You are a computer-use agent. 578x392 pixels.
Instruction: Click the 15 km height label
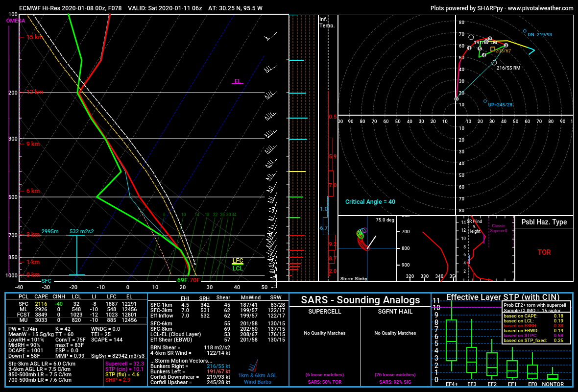point(35,37)
